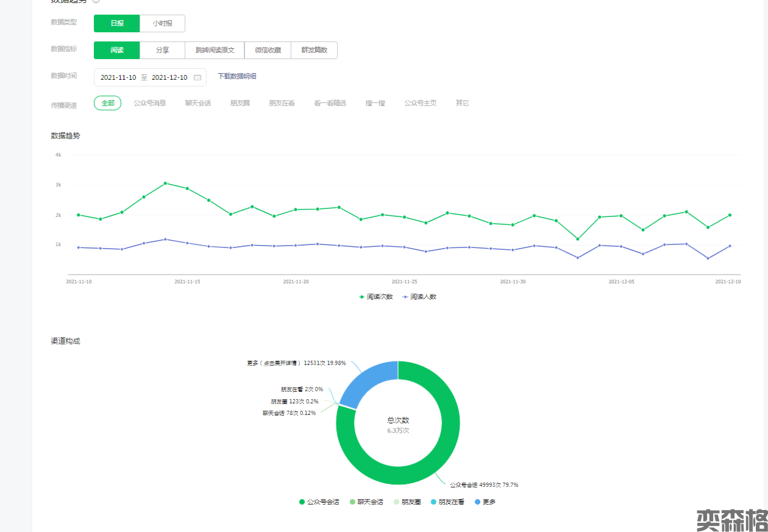Toggle the blue 更多 legend swatch
Screen dimensions: 768x532
477,502
